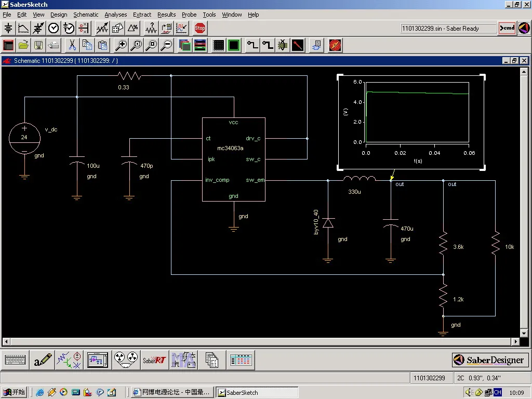Click the varying capacitor analysis toolbar icon

click(38, 28)
